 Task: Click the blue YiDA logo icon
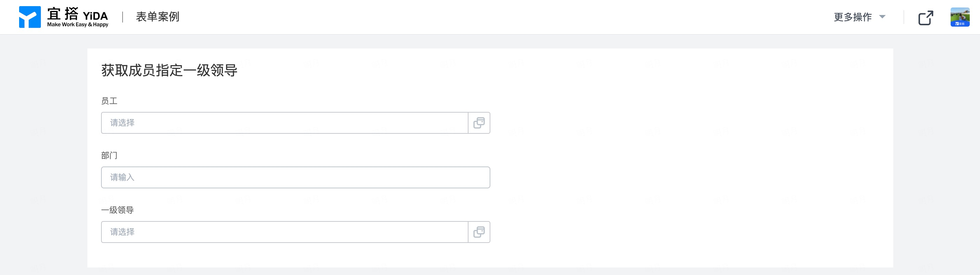point(30,17)
